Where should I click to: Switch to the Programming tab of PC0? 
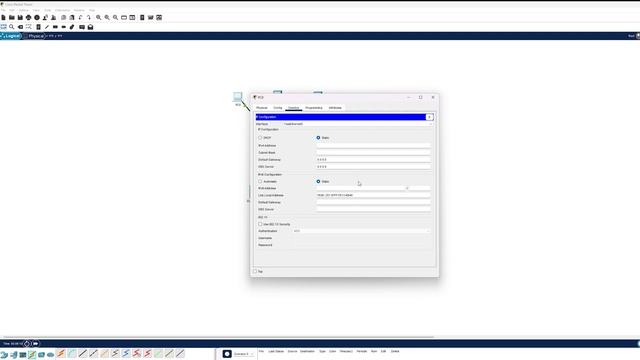[314, 108]
